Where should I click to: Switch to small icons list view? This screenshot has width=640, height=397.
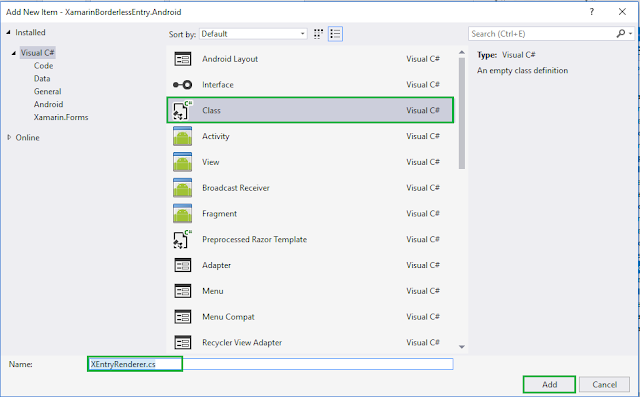pos(335,34)
